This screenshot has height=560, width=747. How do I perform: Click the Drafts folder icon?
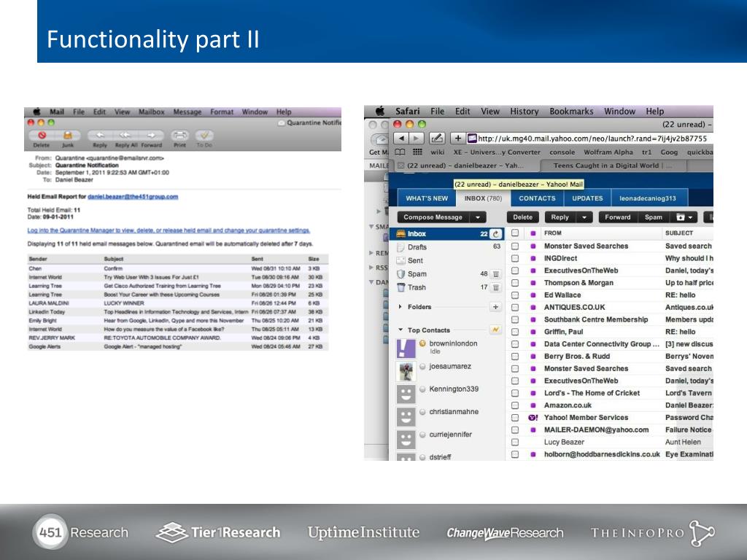pyautogui.click(x=400, y=247)
